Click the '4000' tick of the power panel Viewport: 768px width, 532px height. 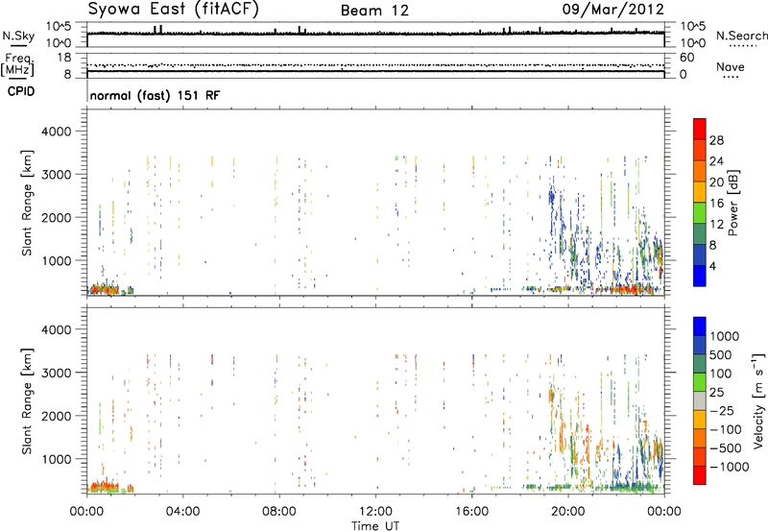56,132
